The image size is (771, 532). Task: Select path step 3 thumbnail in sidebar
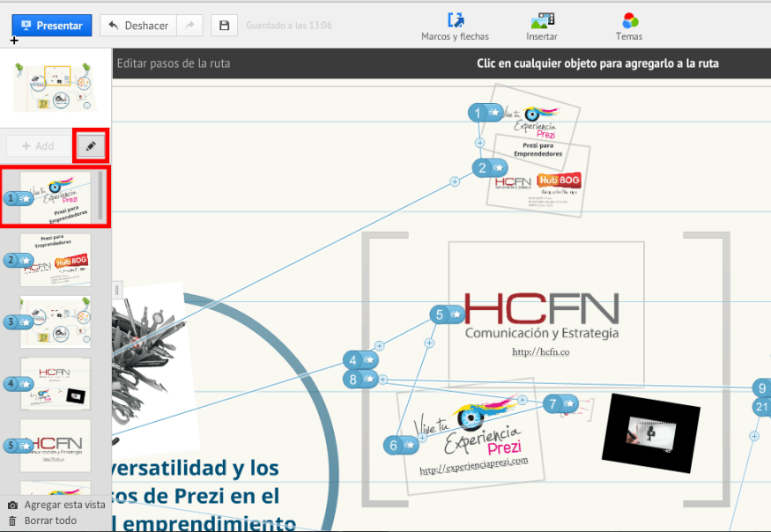pos(55,321)
